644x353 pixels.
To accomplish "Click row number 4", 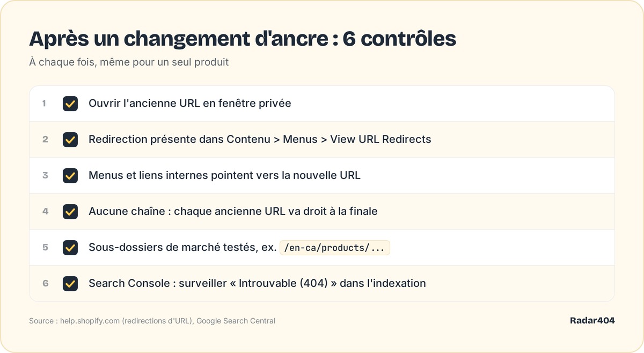I will pyautogui.click(x=45, y=211).
